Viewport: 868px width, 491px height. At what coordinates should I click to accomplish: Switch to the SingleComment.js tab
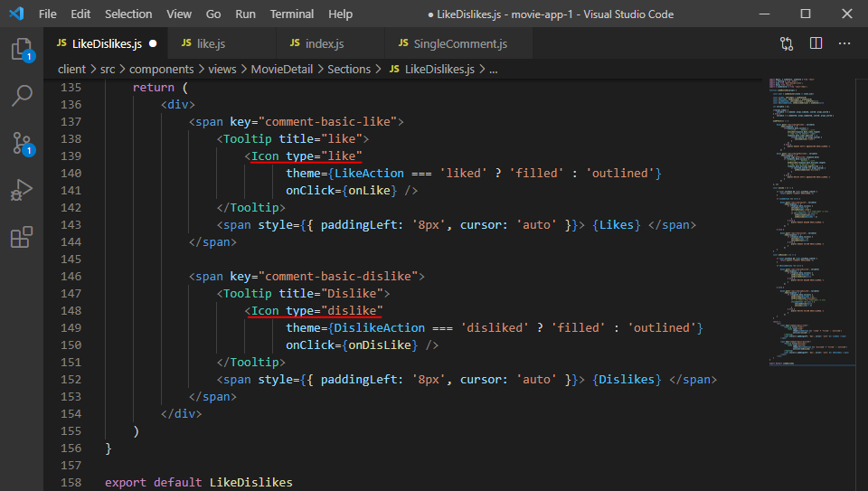tap(458, 43)
